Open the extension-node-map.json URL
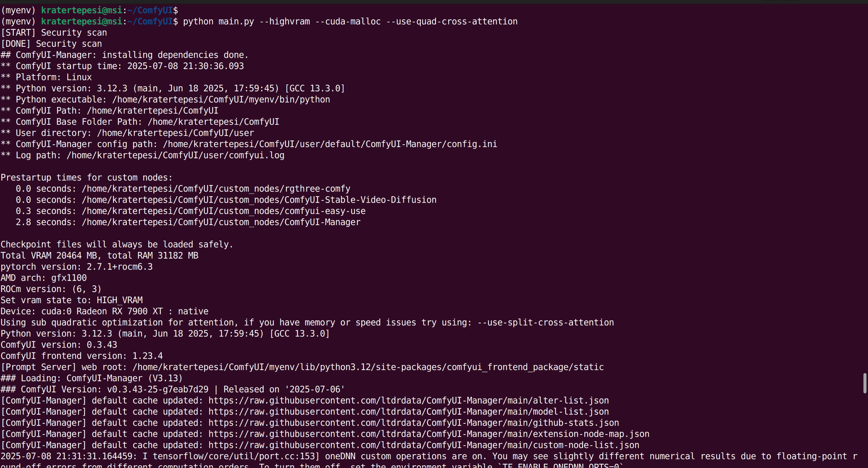The width and height of the screenshot is (868, 468). 429,434
